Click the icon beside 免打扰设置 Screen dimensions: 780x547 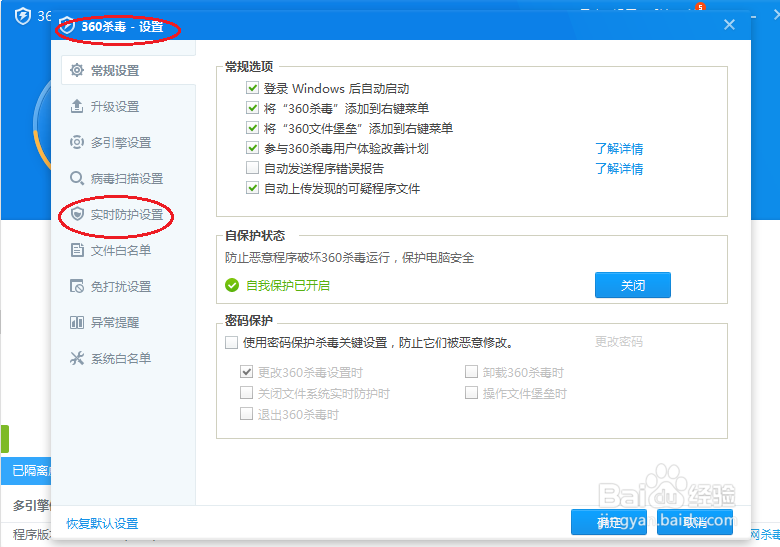click(77, 286)
